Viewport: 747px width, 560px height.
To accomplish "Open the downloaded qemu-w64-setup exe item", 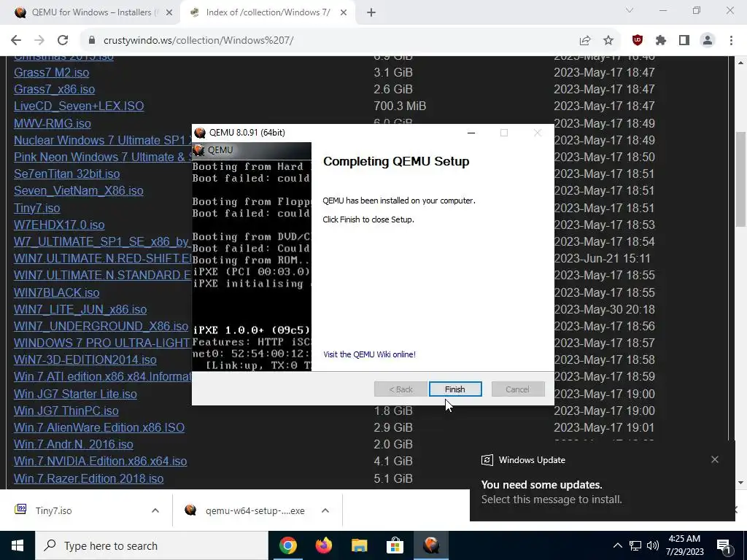I will click(x=245, y=510).
